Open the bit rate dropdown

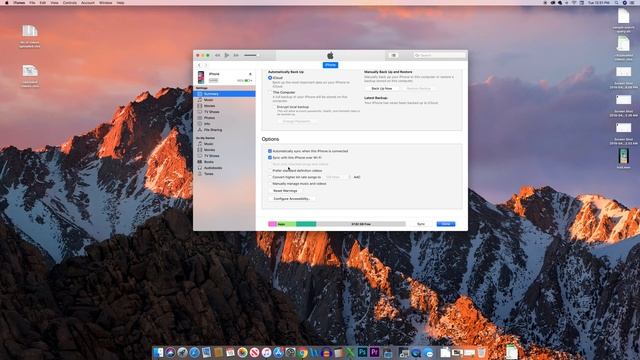click(337, 177)
